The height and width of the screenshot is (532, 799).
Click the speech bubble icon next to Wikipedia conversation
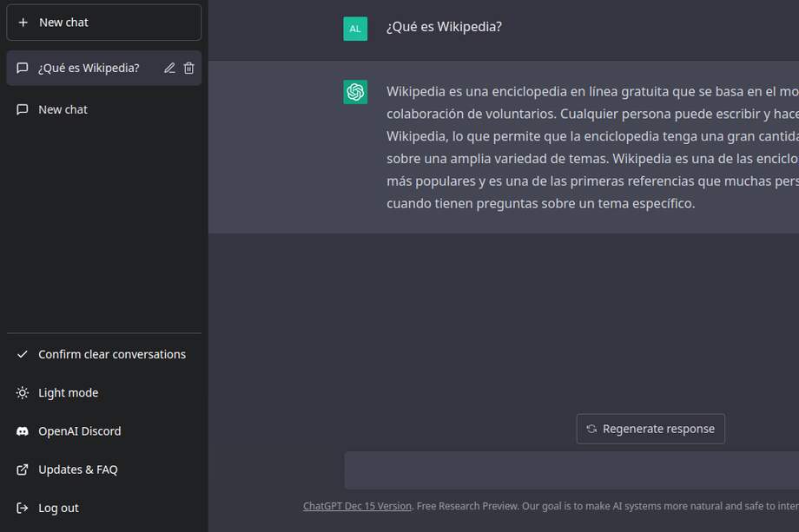point(23,68)
